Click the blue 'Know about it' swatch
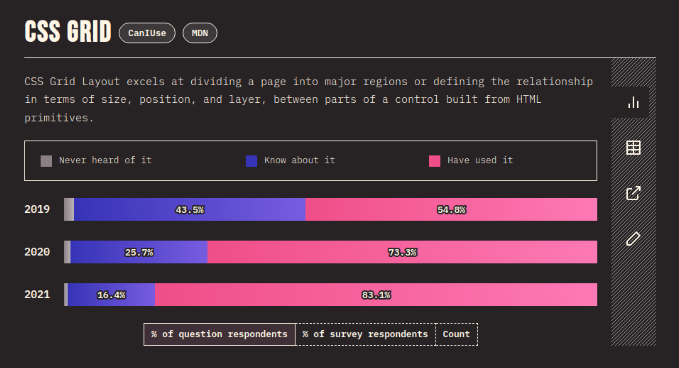The width and height of the screenshot is (679, 368). click(x=252, y=161)
